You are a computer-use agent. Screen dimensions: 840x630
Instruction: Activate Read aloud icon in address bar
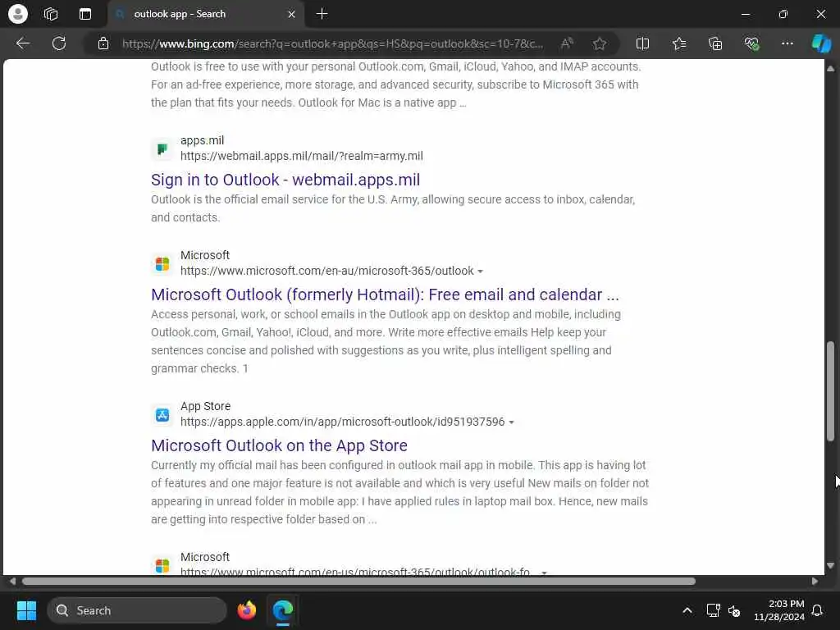[x=567, y=43]
